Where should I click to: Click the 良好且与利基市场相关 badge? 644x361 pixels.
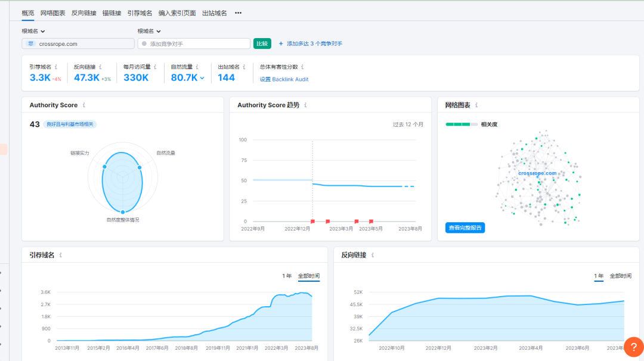point(70,125)
